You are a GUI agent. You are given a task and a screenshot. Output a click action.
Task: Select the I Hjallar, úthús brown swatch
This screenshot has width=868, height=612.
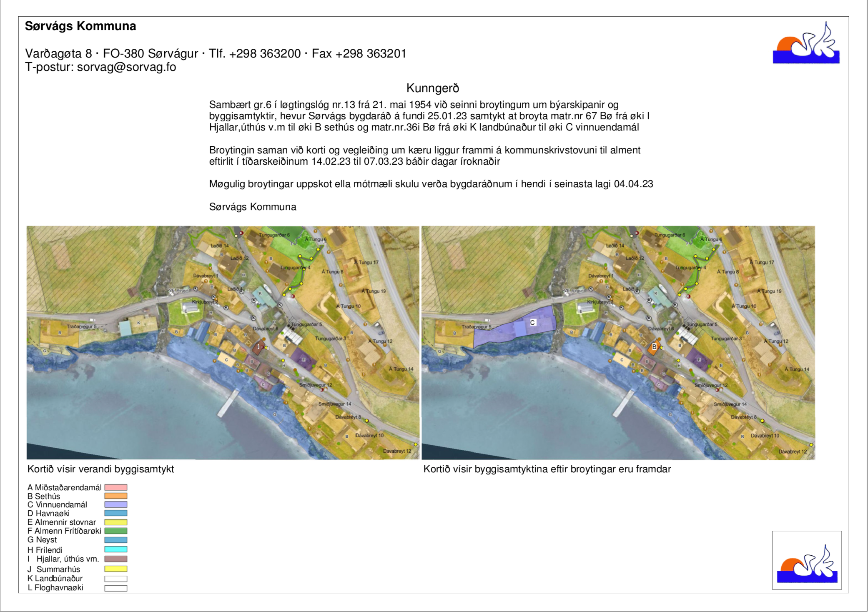pyautogui.click(x=116, y=559)
